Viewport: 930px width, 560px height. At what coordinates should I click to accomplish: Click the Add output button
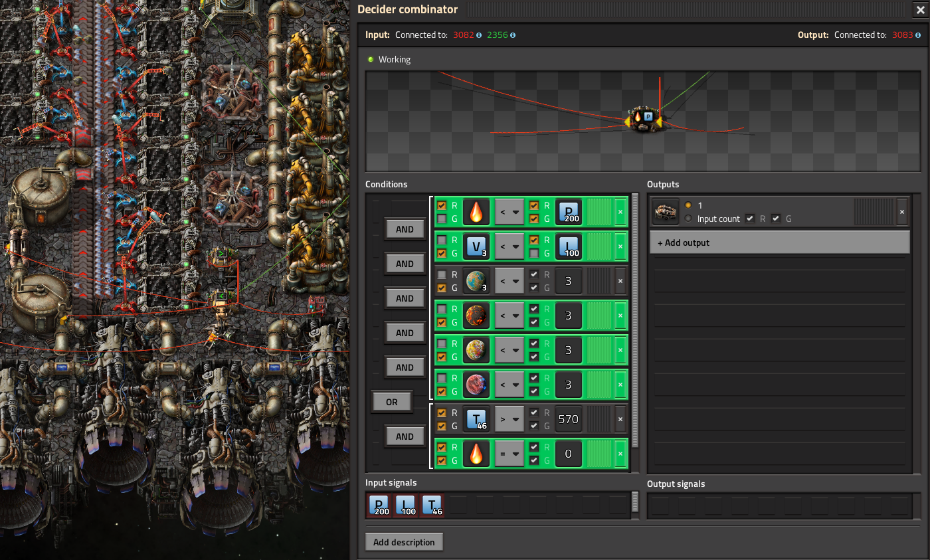click(779, 242)
